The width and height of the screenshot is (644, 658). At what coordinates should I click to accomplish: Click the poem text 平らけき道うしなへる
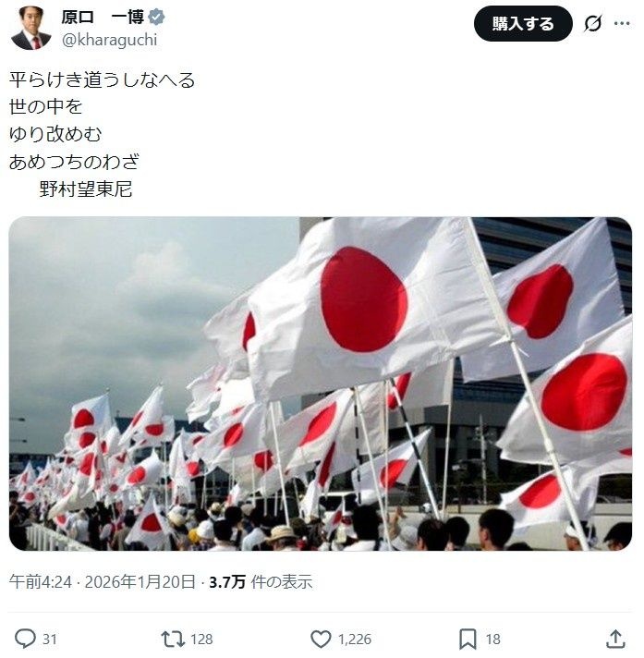click(103, 79)
